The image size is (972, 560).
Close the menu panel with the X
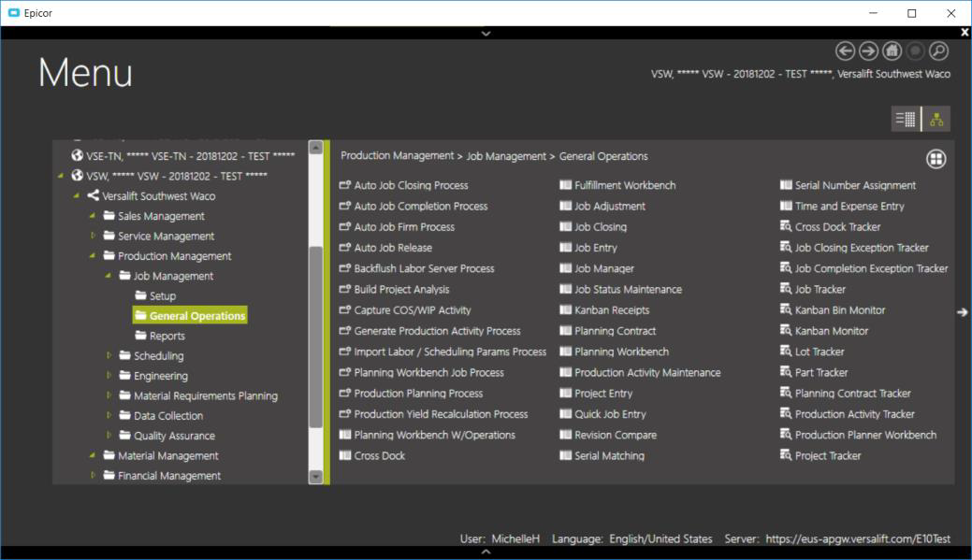coord(965,32)
